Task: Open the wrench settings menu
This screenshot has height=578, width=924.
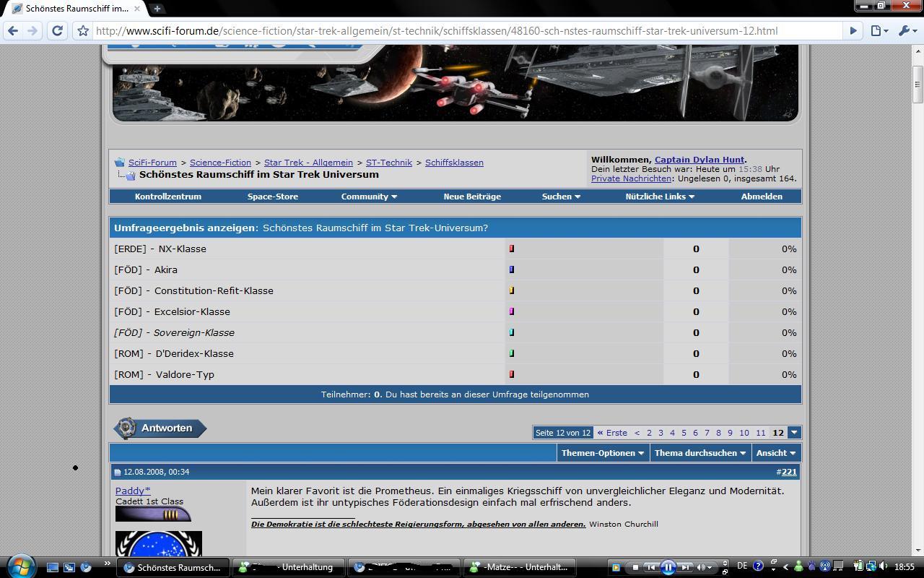Action: tap(905, 31)
